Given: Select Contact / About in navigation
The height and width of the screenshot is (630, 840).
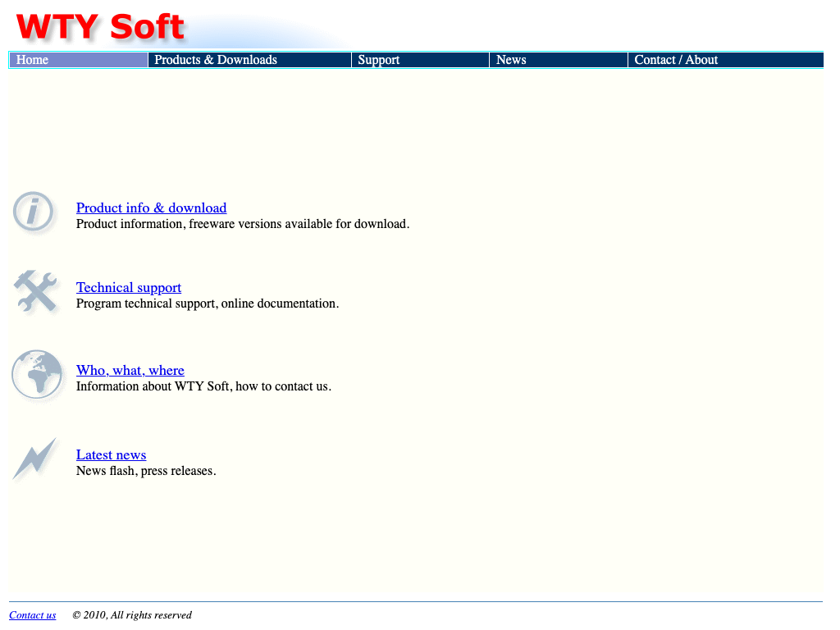Looking at the screenshot, I should pos(726,60).
